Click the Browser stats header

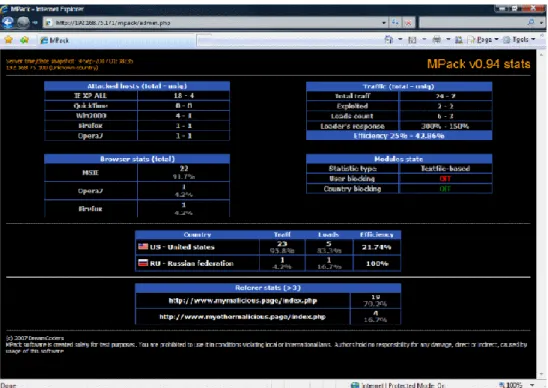coord(137,159)
